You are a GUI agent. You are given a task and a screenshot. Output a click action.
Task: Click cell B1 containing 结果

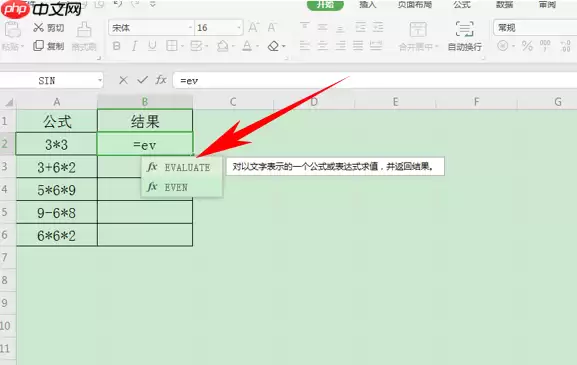(145, 121)
